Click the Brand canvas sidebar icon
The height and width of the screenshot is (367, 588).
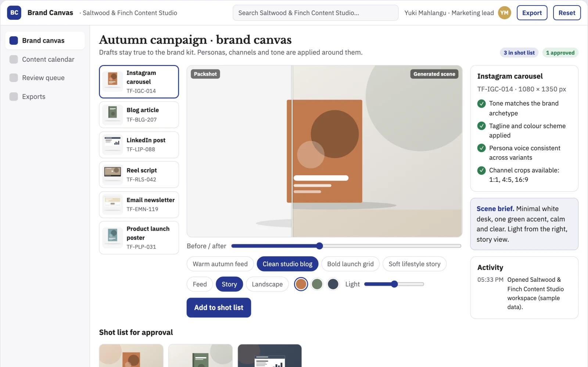(x=14, y=40)
